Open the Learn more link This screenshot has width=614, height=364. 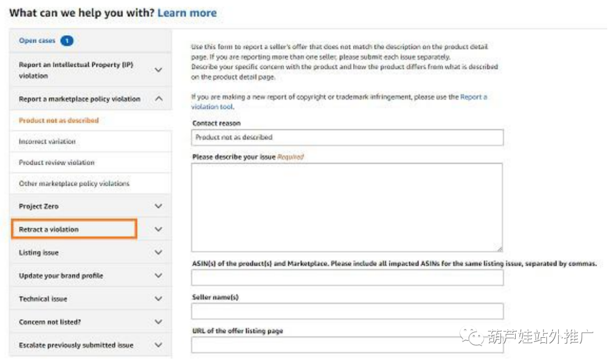click(x=187, y=12)
